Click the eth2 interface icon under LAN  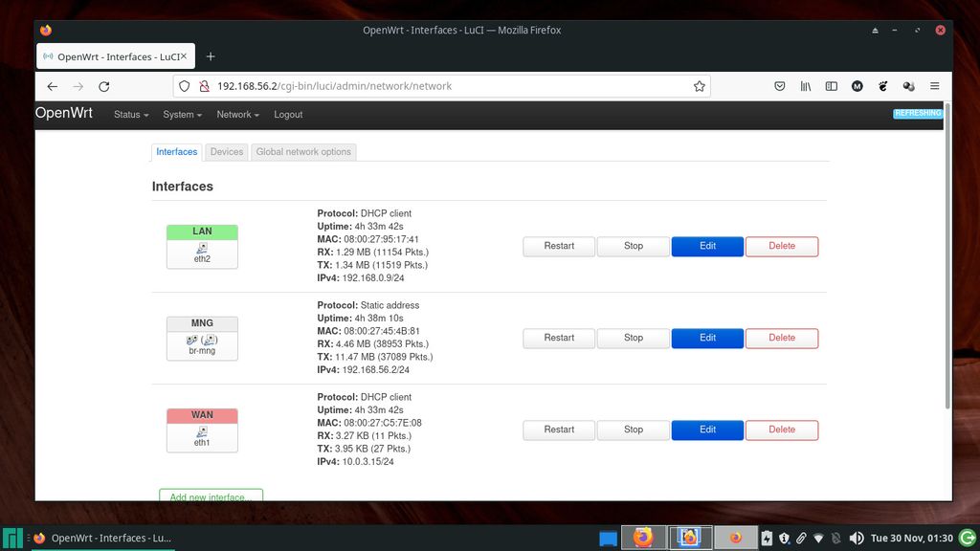point(202,249)
